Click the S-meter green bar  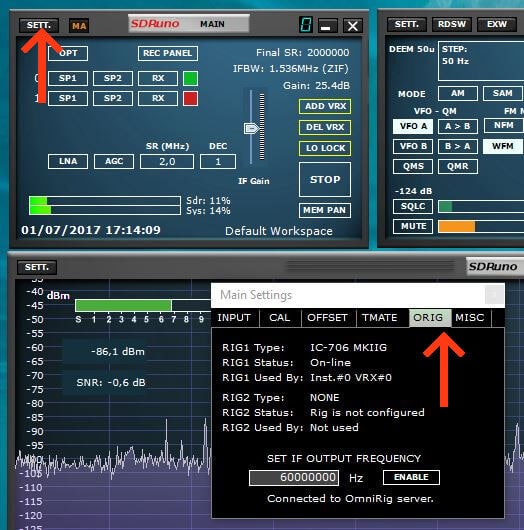(x=123, y=306)
